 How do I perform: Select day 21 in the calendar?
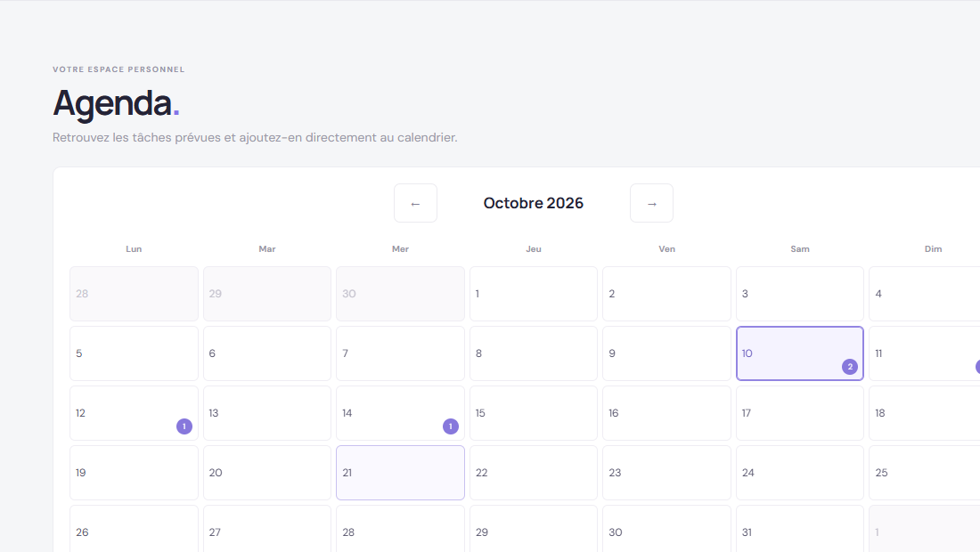(400, 473)
